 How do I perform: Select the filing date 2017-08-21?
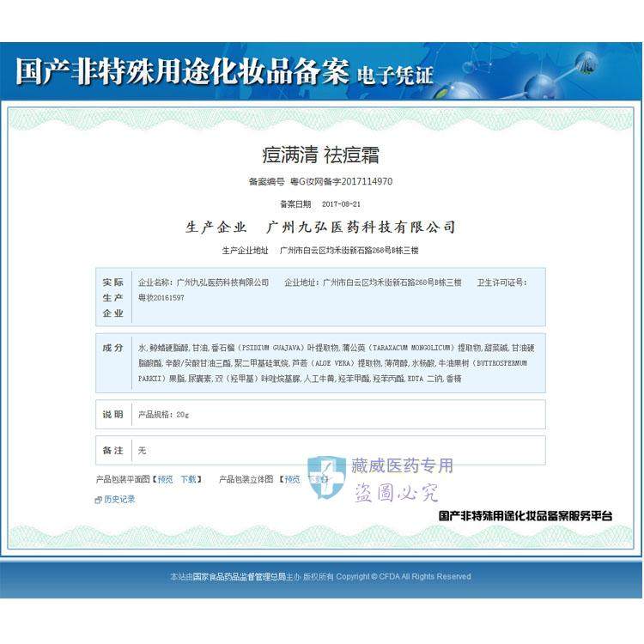(341, 204)
